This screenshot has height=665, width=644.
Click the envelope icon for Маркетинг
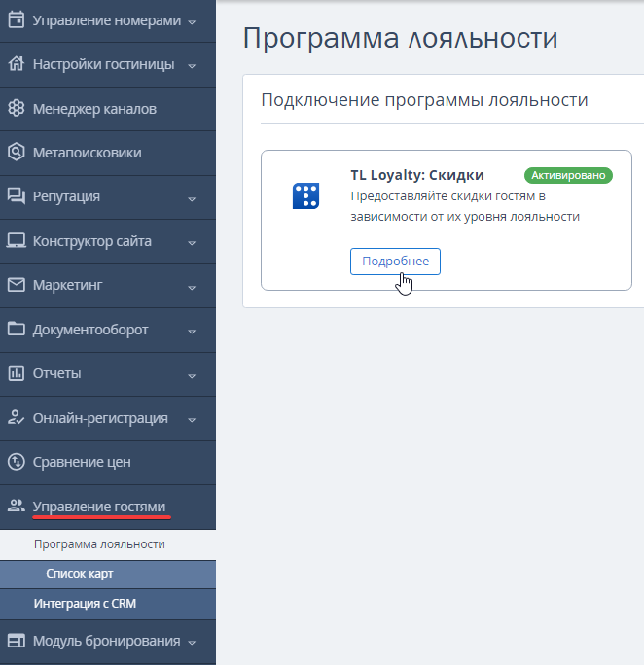[x=17, y=284]
